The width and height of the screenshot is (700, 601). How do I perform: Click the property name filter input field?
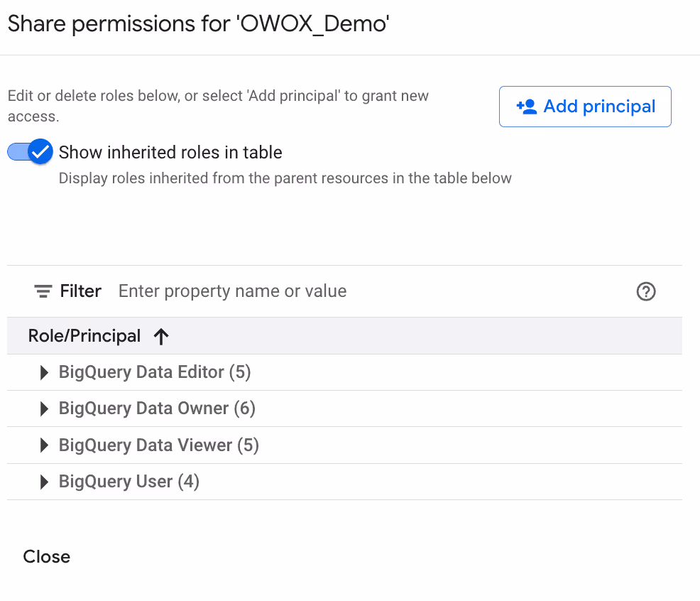[x=234, y=291]
